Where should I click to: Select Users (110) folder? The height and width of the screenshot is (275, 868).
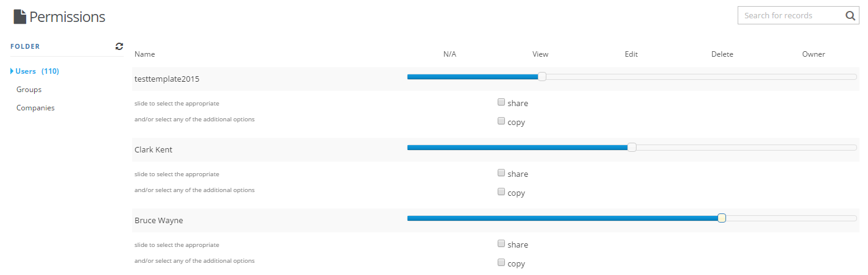coord(37,71)
